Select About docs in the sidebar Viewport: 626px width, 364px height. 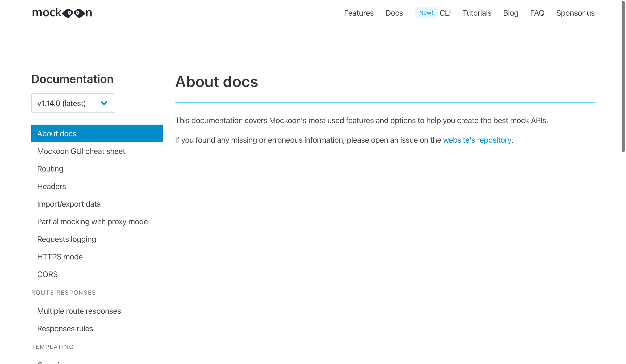click(97, 133)
